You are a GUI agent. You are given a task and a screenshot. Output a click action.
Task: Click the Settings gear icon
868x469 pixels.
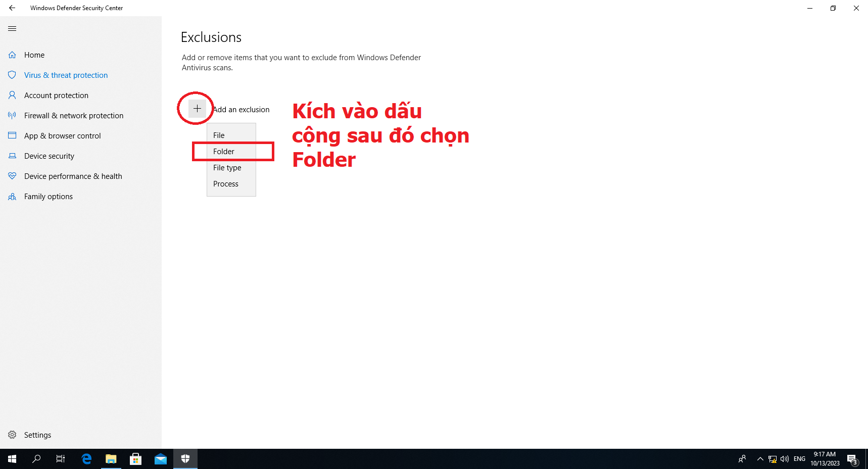pyautogui.click(x=12, y=435)
